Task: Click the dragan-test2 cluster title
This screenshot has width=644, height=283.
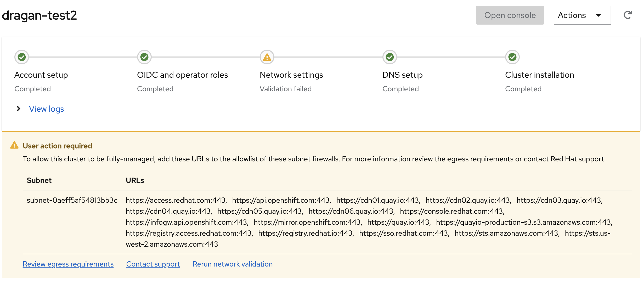Action: tap(39, 15)
